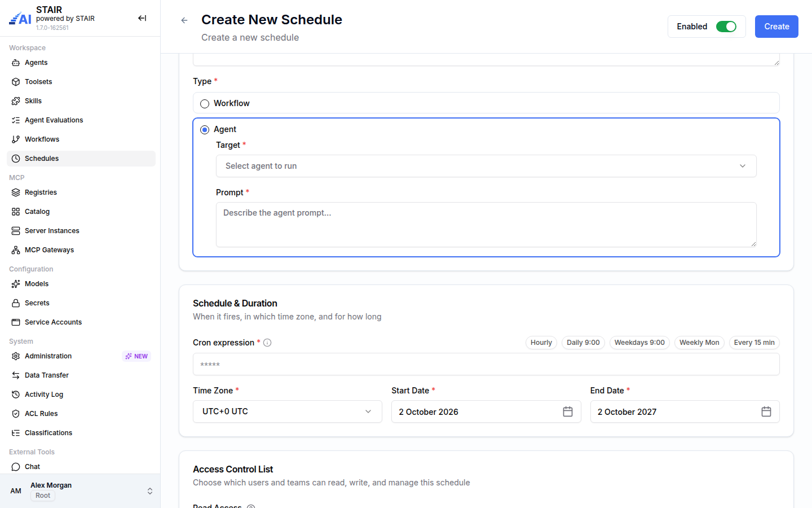Click the End Date field 2 October 2027

pyautogui.click(x=685, y=411)
